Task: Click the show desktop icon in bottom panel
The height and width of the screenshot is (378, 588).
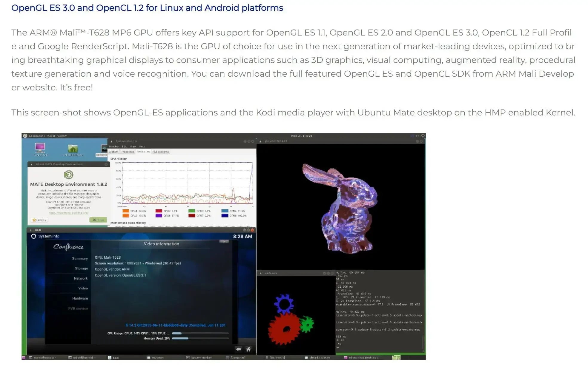Action: 24,357
